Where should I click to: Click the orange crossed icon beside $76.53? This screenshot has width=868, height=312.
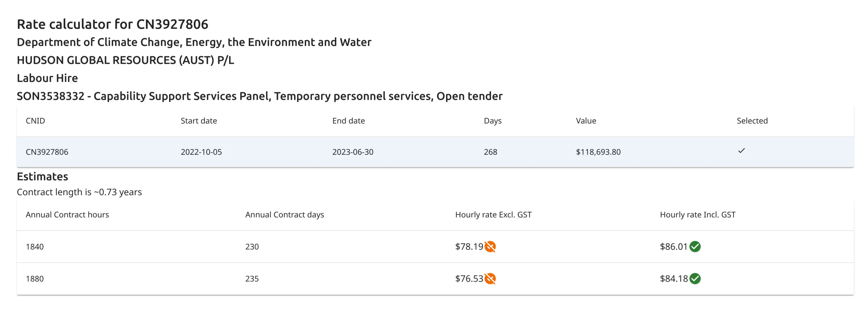(x=490, y=278)
